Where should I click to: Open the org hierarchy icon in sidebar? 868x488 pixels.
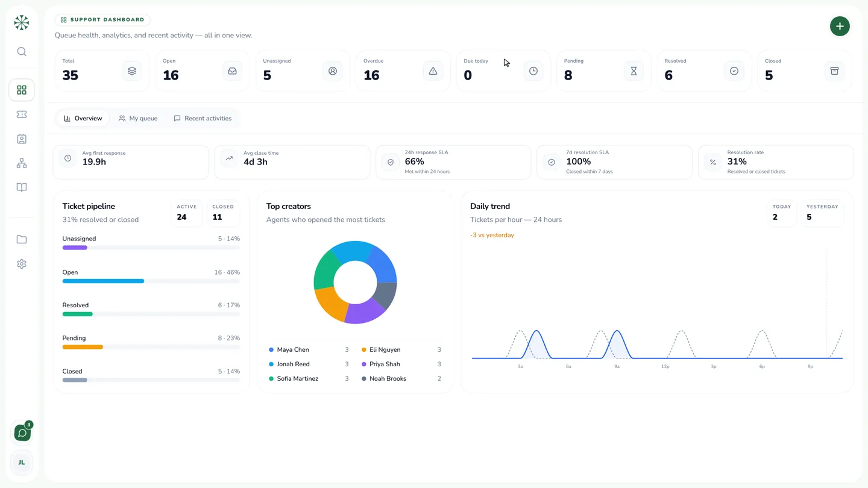point(22,163)
